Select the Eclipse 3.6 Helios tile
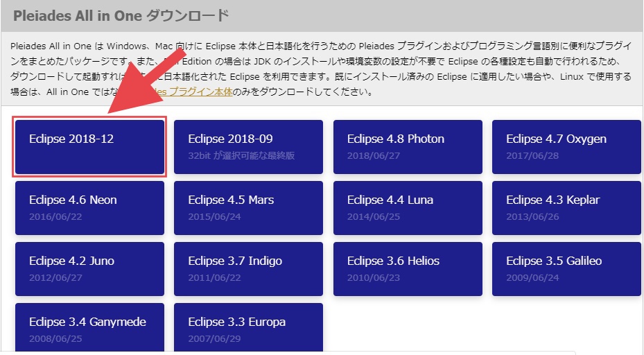 tap(408, 269)
